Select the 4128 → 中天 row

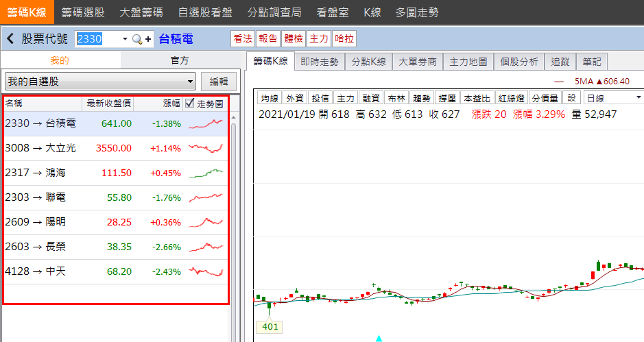point(116,271)
